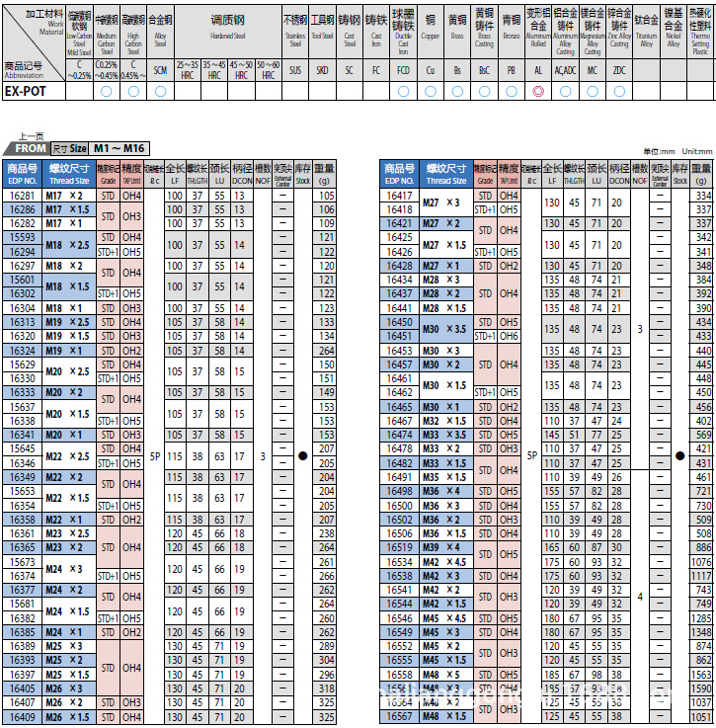Click the circle mark under AC,ADC aluminum casting
The width and height of the screenshot is (716, 728).
click(565, 92)
